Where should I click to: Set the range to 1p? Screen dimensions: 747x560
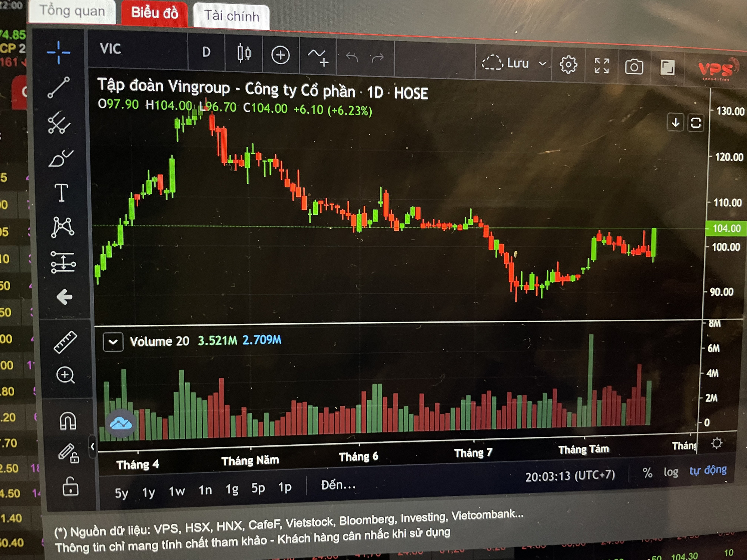pyautogui.click(x=285, y=487)
